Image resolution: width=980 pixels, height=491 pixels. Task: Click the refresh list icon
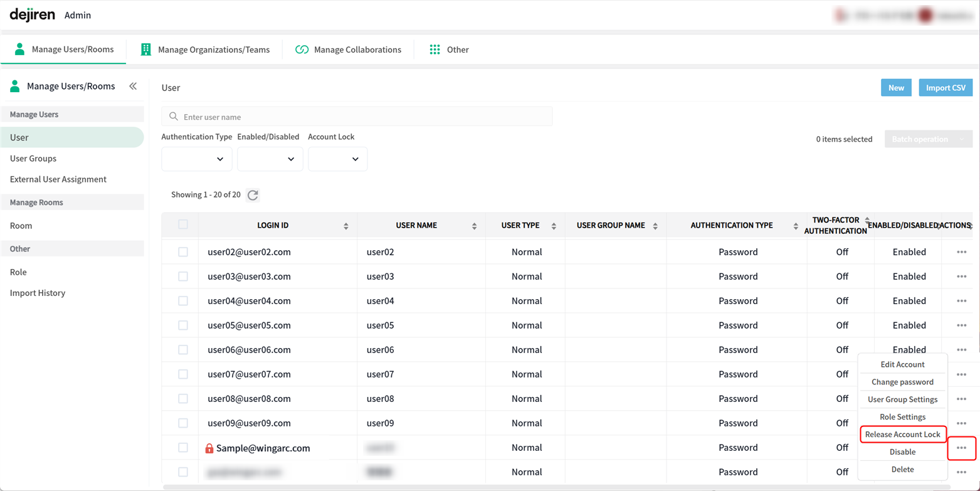253,195
